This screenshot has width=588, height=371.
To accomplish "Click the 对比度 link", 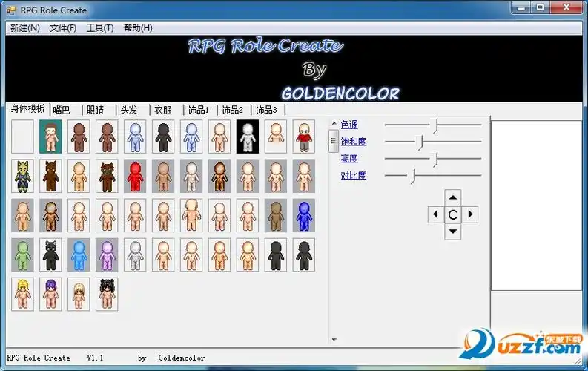I will point(353,175).
